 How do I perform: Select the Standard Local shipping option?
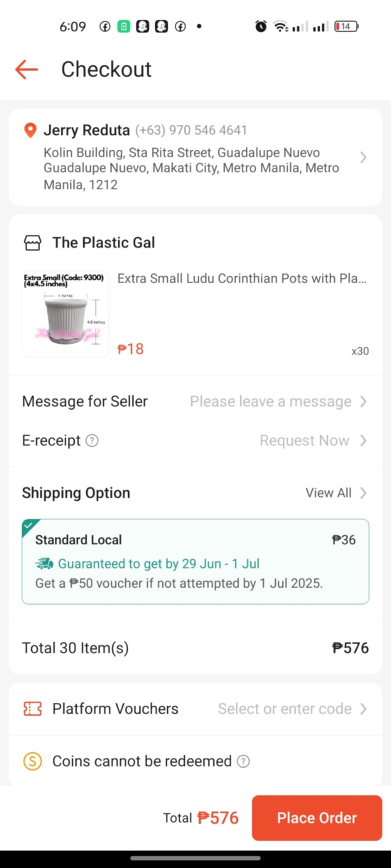click(195, 561)
